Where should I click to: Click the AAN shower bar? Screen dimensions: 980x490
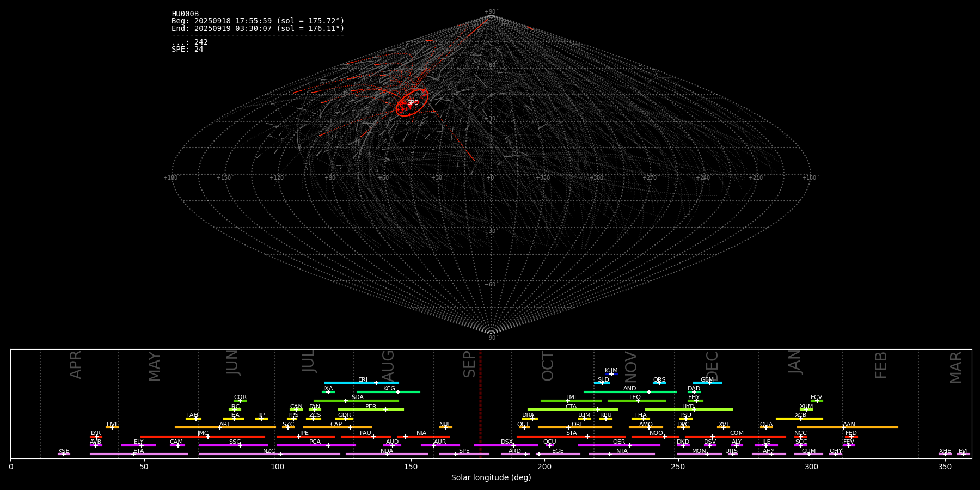(x=848, y=427)
